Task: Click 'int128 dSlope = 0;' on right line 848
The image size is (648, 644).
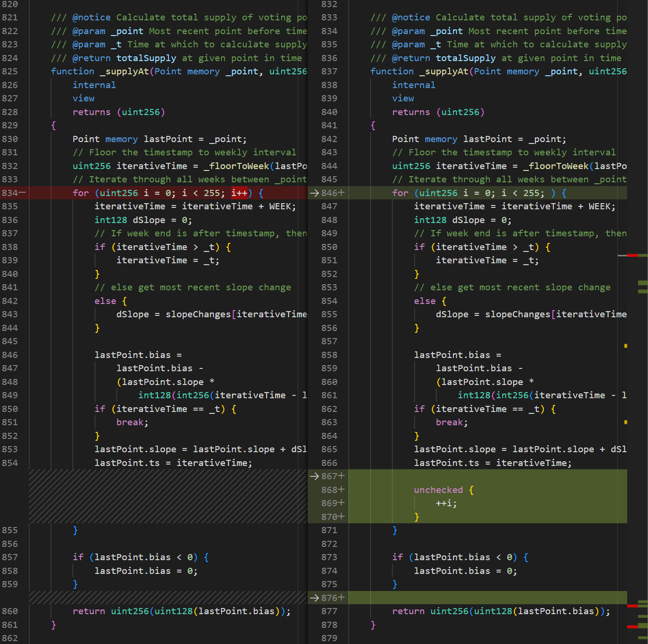Action: coord(463,220)
